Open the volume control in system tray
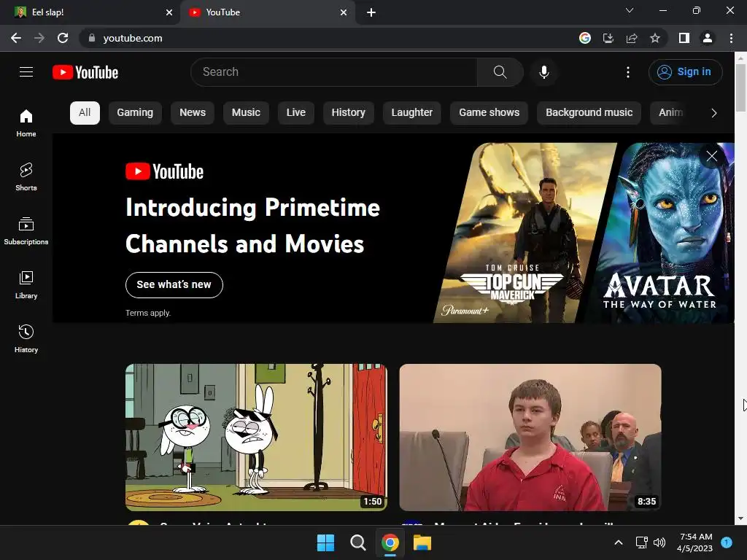This screenshot has width=747, height=560. (659, 542)
